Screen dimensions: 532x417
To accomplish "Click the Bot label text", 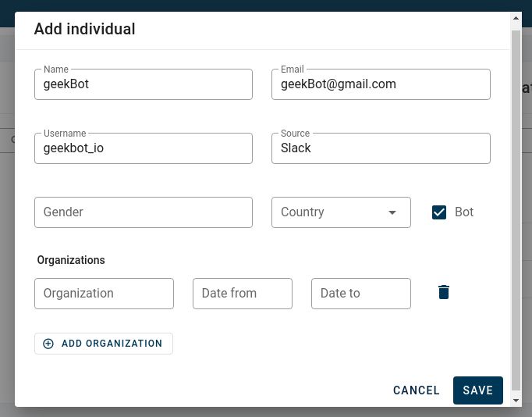I will click(464, 212).
